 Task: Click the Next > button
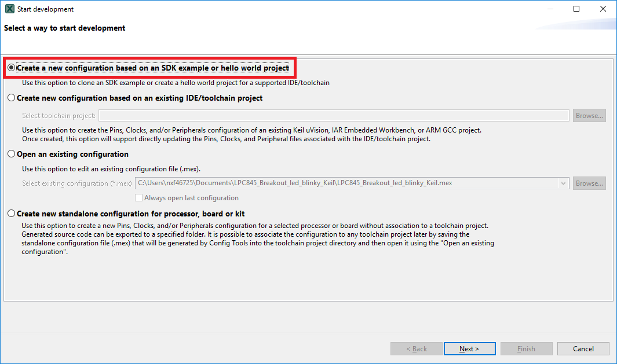pos(469,349)
